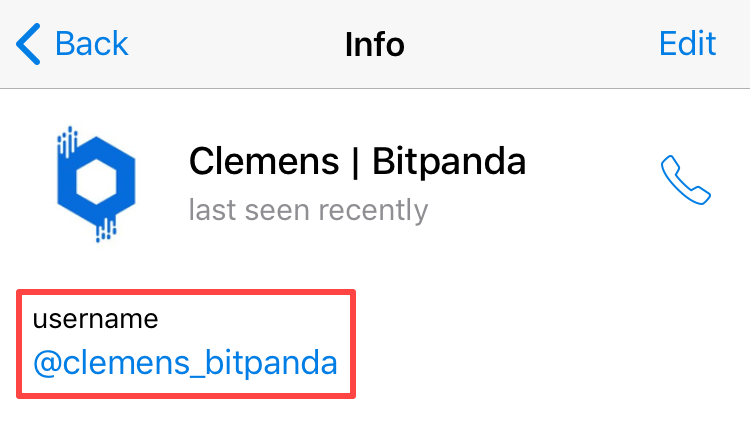Tap the Info title
Screen dimensions: 750x437
tap(375, 44)
